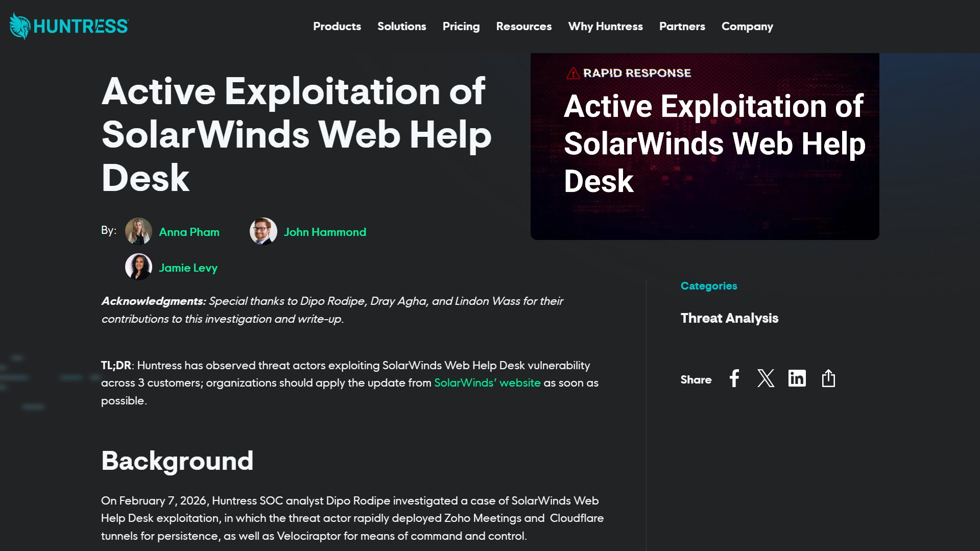Open the Why Huntress menu item
The width and height of the screenshot is (980, 551).
point(605,27)
